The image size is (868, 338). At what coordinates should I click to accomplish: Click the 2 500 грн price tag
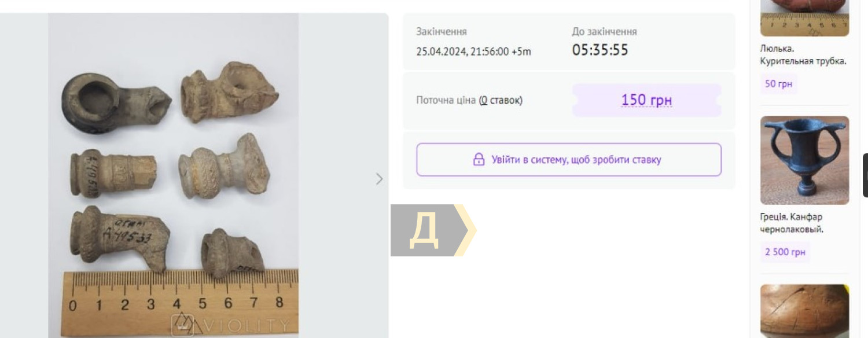[785, 252]
